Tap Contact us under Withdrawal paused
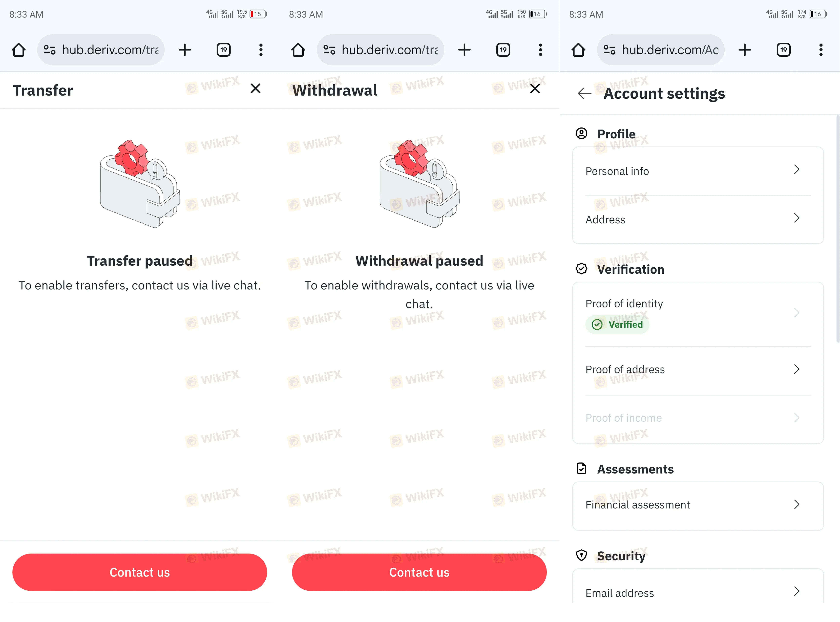 click(419, 572)
